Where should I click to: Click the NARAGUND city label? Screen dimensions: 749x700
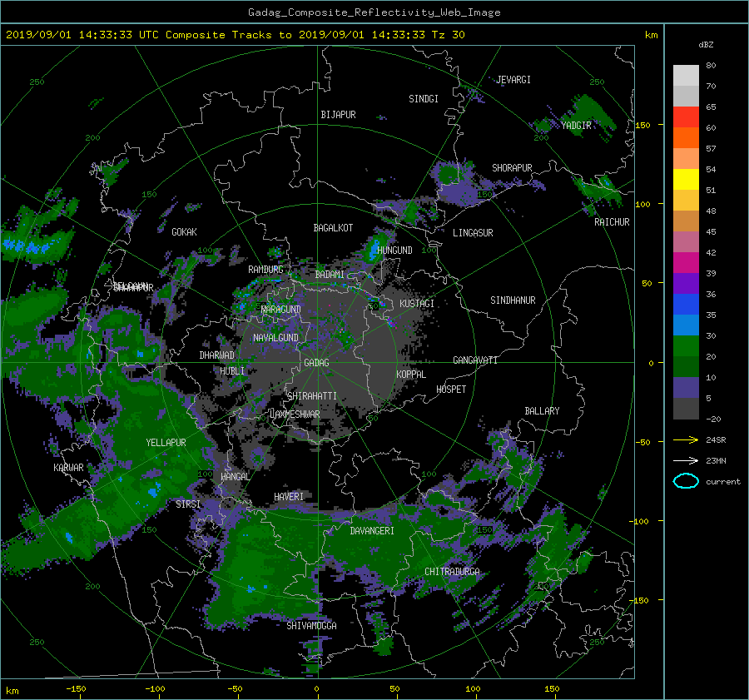[280, 310]
